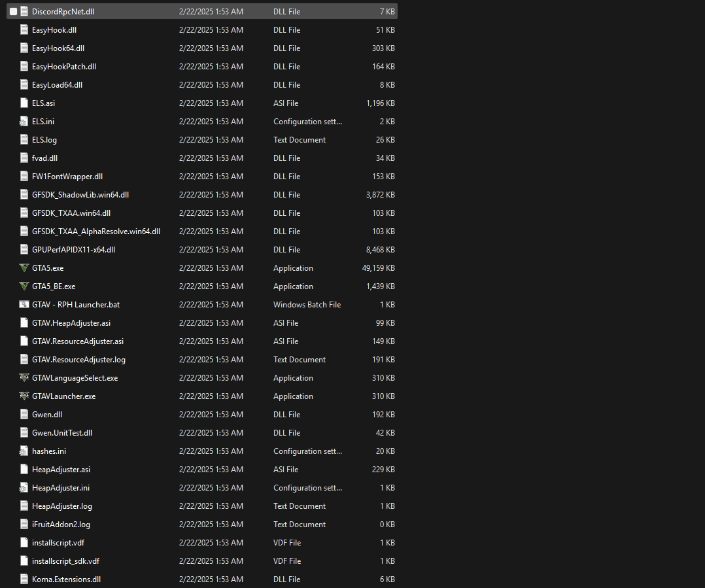The image size is (705, 588).
Task: Click the EasyHook64.dll file icon
Action: [x=24, y=48]
